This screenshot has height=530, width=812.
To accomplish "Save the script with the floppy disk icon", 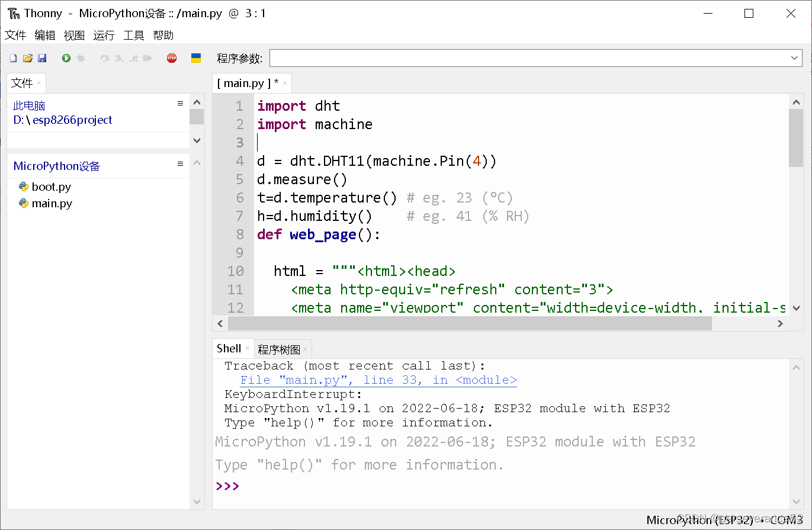I will tap(41, 57).
